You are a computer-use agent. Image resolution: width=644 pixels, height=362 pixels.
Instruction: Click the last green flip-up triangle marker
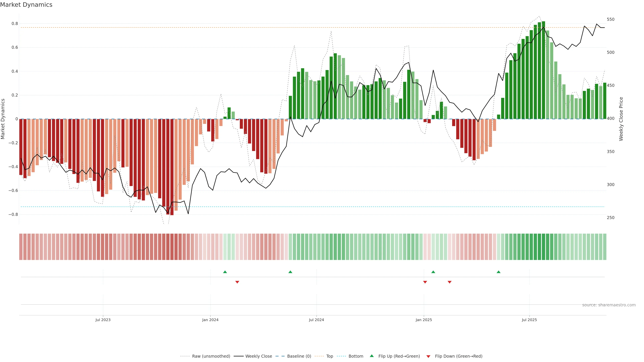point(498,272)
